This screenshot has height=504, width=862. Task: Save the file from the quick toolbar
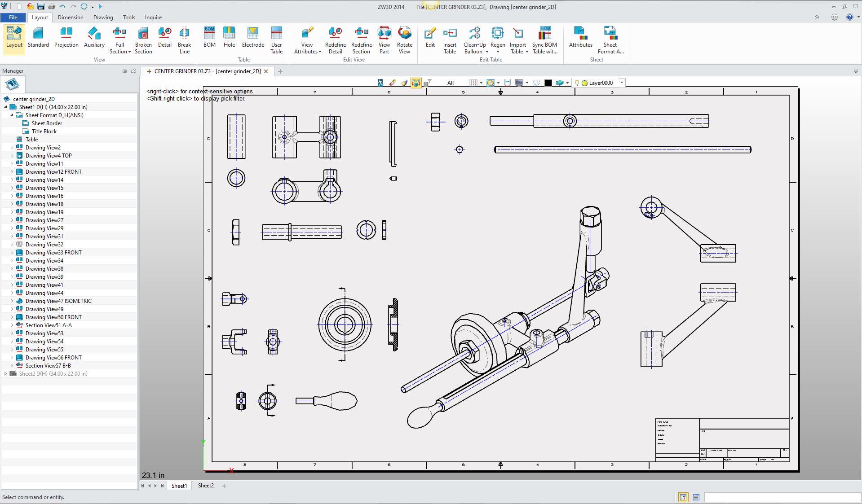(x=41, y=7)
